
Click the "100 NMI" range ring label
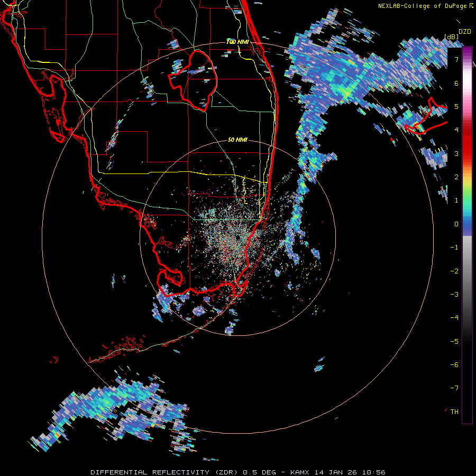click(x=237, y=42)
